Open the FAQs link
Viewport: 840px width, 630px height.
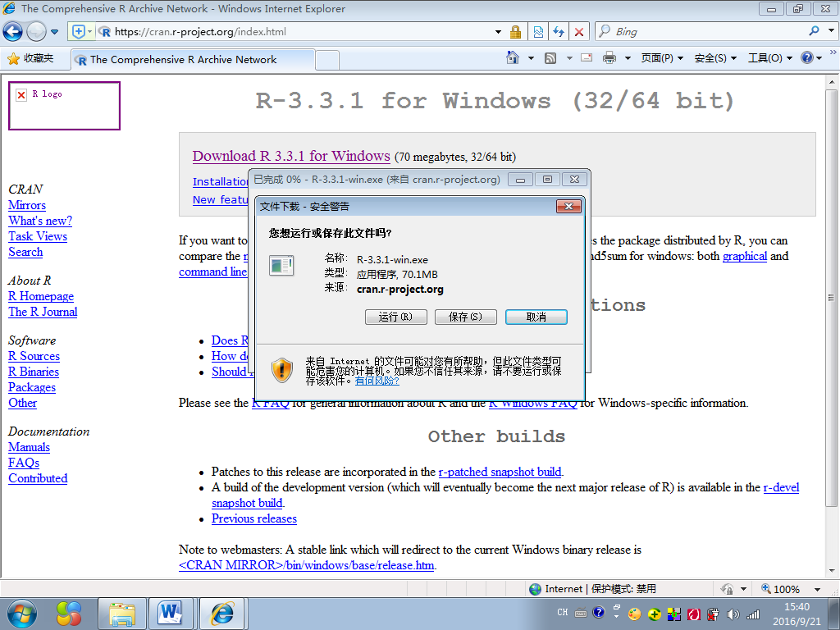coord(24,463)
